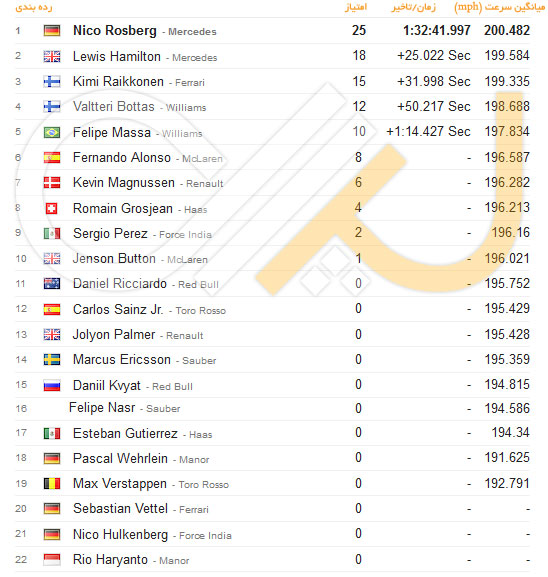This screenshot has height=577, width=548.
Task: Open Lewis Hamilton driver name
Action: pyautogui.click(x=117, y=56)
